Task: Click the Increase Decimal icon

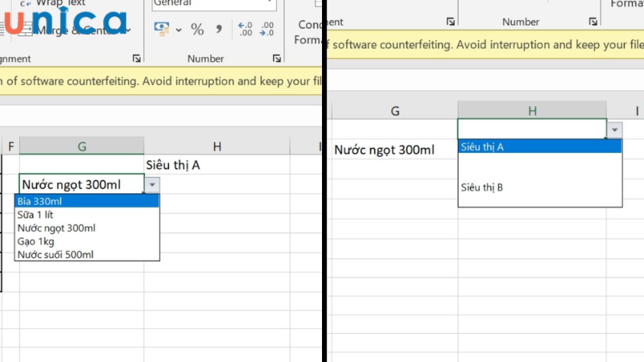Action: tap(246, 30)
